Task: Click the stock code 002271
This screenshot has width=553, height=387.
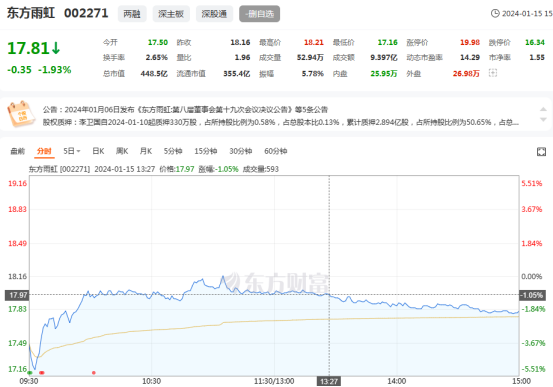Action: click(86, 13)
